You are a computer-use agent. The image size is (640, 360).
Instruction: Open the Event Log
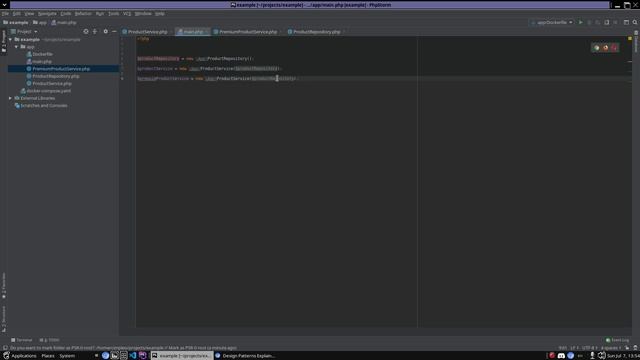(x=618, y=340)
